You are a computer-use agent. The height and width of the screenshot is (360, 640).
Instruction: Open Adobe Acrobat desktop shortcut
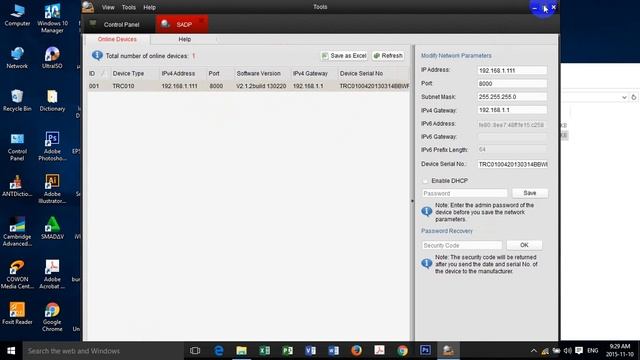click(x=52, y=275)
